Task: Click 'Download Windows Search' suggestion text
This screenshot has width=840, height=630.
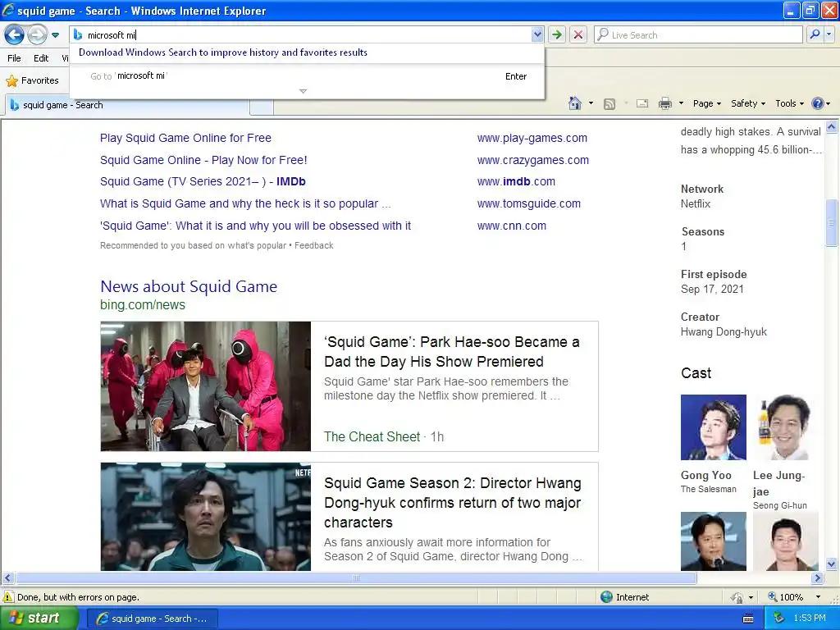Action: (223, 52)
